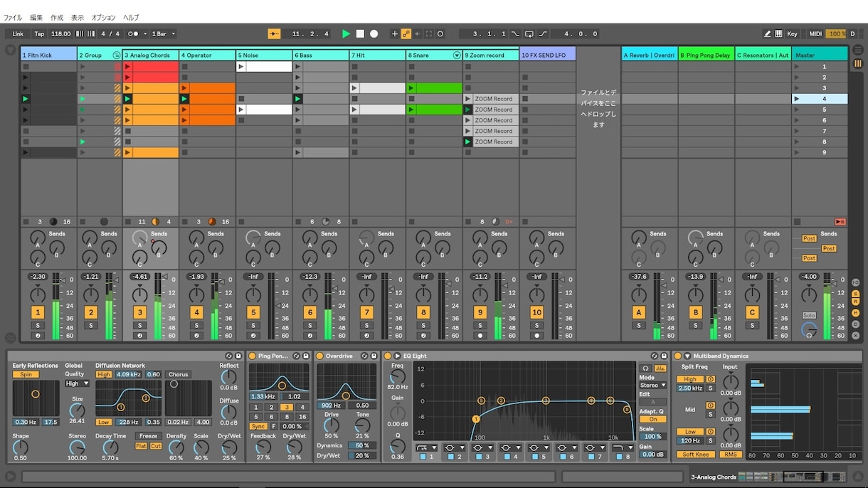Open the quantization 1 Bar dropdown

click(x=163, y=33)
